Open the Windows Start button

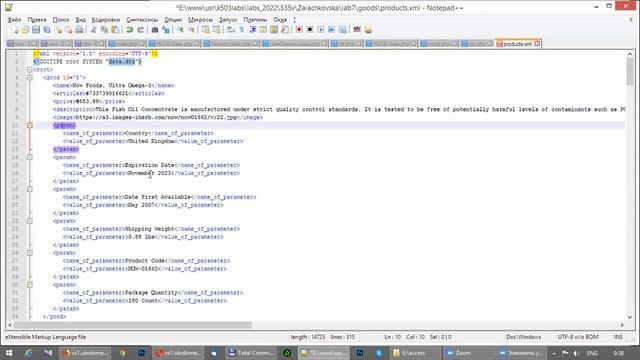(9, 353)
